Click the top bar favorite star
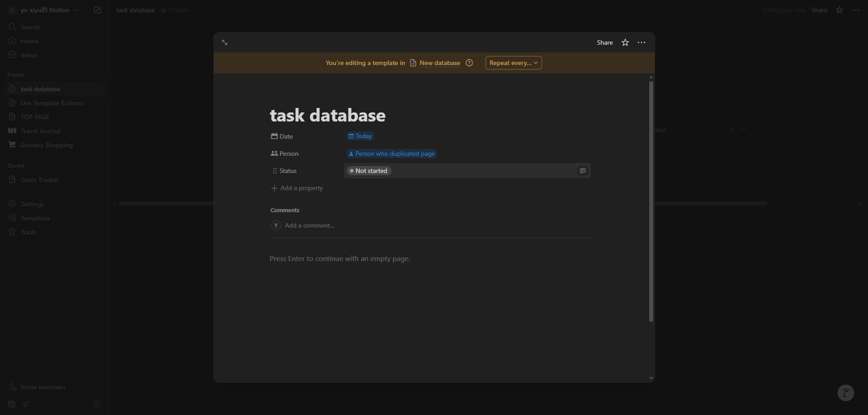868x415 pixels. [840, 10]
